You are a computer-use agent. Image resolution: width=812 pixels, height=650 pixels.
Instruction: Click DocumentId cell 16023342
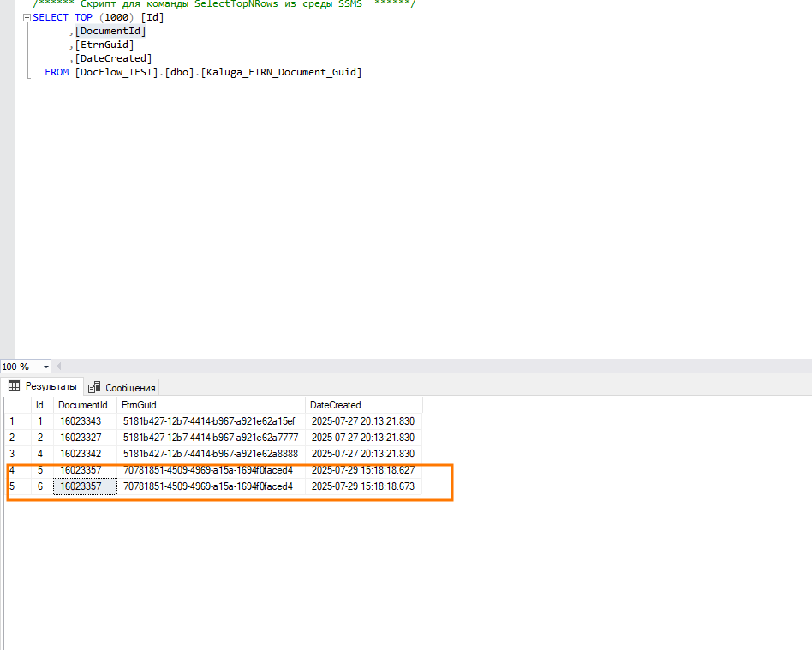pyautogui.click(x=86, y=454)
